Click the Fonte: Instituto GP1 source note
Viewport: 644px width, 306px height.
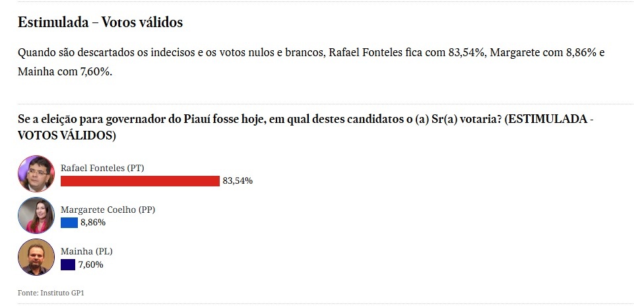51,292
